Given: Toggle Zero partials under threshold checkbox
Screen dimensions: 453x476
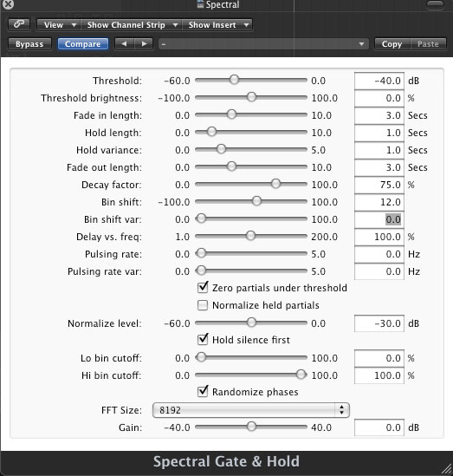Looking at the screenshot, I should click(203, 288).
